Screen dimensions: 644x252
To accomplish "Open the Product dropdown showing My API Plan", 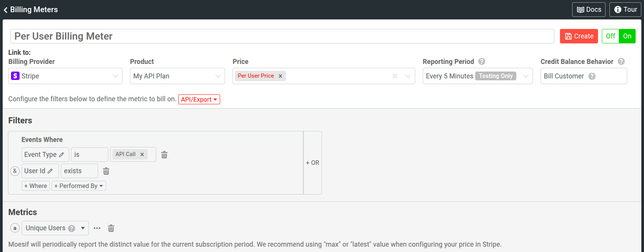I will (x=177, y=76).
